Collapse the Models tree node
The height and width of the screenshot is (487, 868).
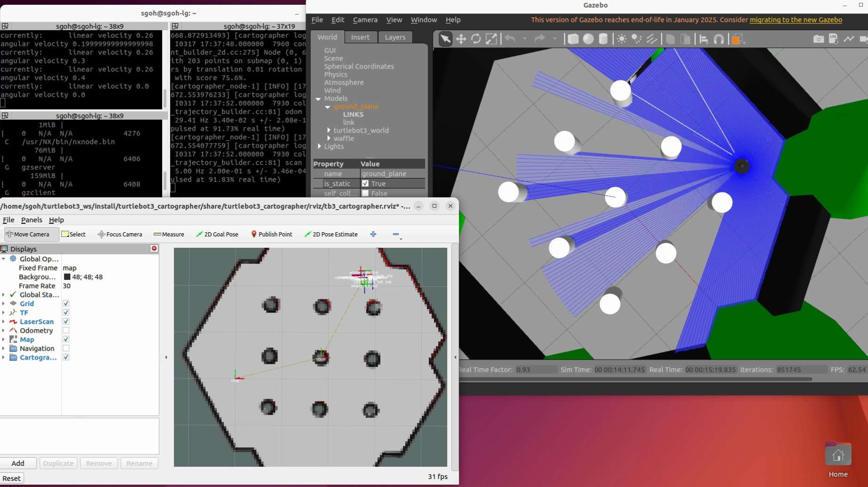[318, 99]
